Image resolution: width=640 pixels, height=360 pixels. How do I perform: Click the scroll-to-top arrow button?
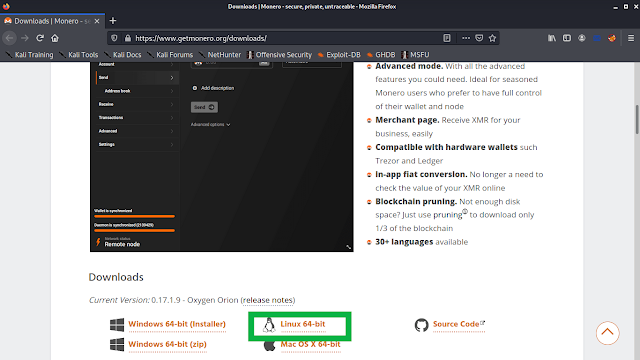coord(607,333)
